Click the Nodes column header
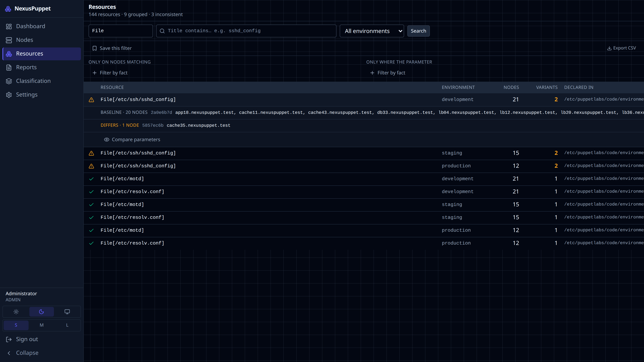The width and height of the screenshot is (644, 362). click(511, 87)
